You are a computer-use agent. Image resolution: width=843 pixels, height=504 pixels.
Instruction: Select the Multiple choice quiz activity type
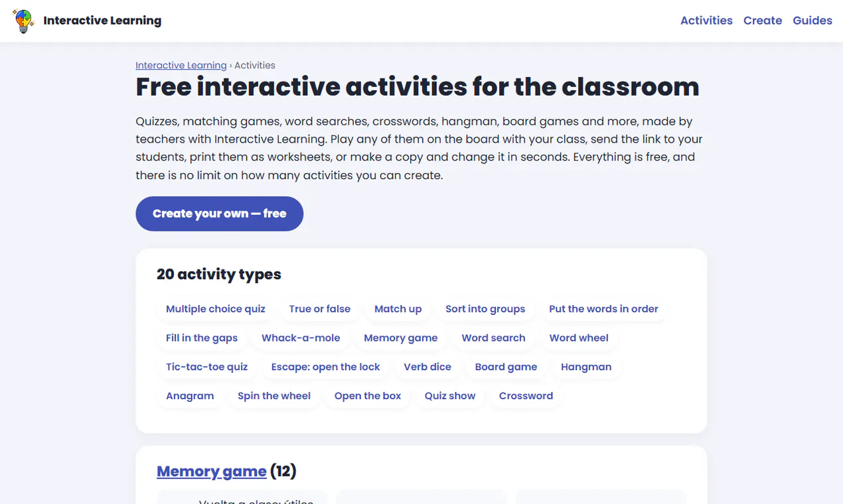tap(216, 309)
